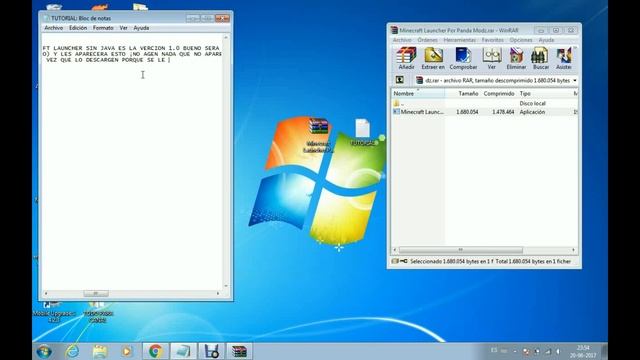
Task: Open Ayuda menu in WinRAR
Action: (x=546, y=40)
